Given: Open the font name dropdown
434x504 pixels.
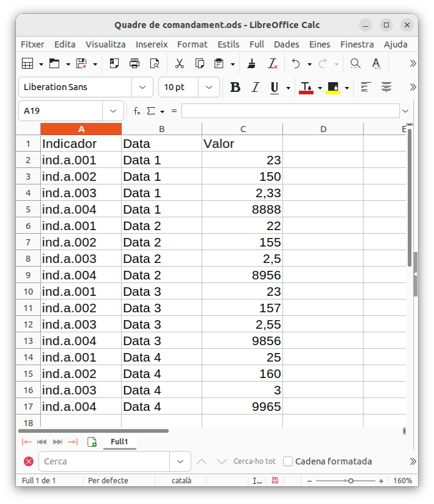Looking at the screenshot, I should 142,87.
